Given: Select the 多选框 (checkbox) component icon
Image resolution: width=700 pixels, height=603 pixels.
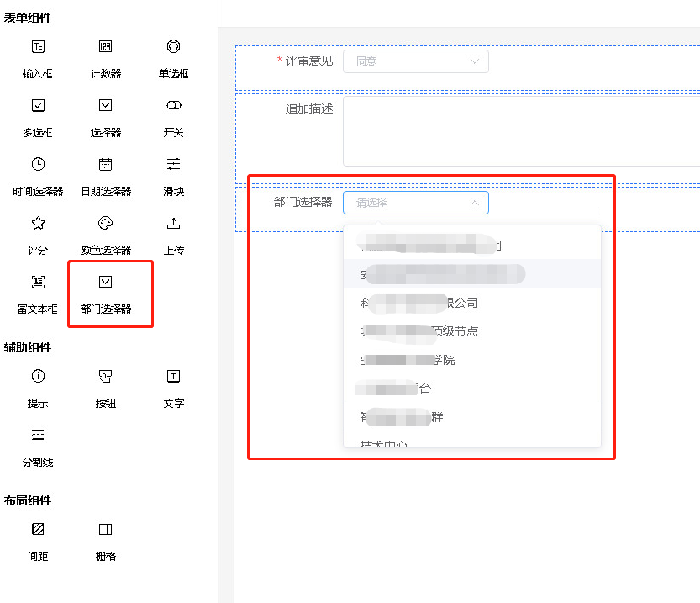Looking at the screenshot, I should 38,106.
